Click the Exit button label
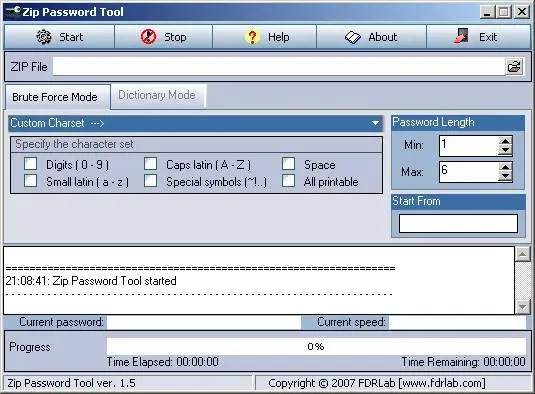This screenshot has width=535, height=394. tap(488, 37)
